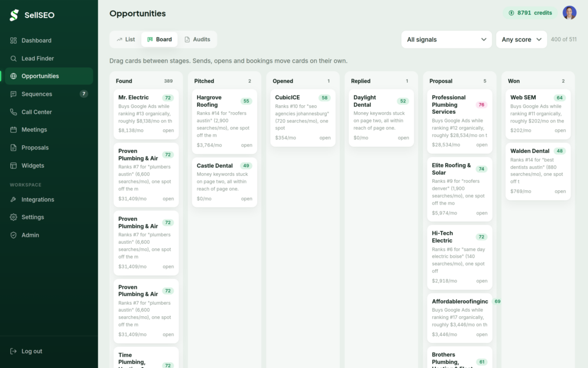
Task: Open the Web SEM card
Action: (x=538, y=114)
